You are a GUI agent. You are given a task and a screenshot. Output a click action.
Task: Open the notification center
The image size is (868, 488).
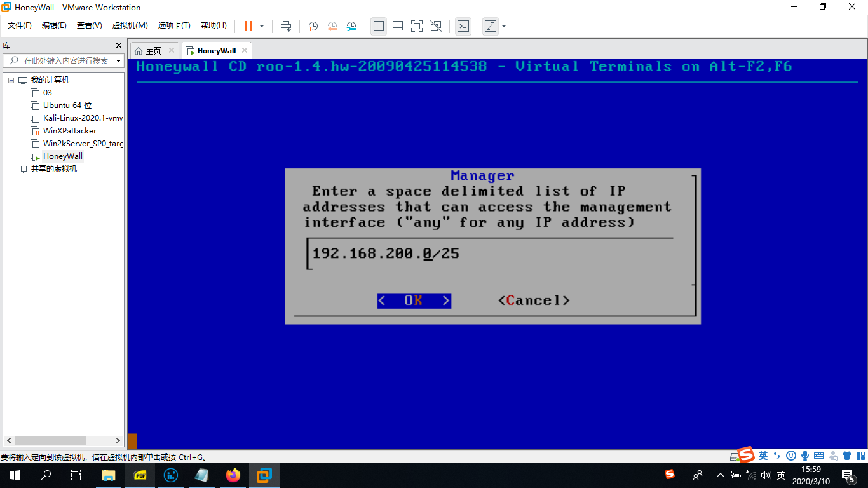tap(849, 475)
